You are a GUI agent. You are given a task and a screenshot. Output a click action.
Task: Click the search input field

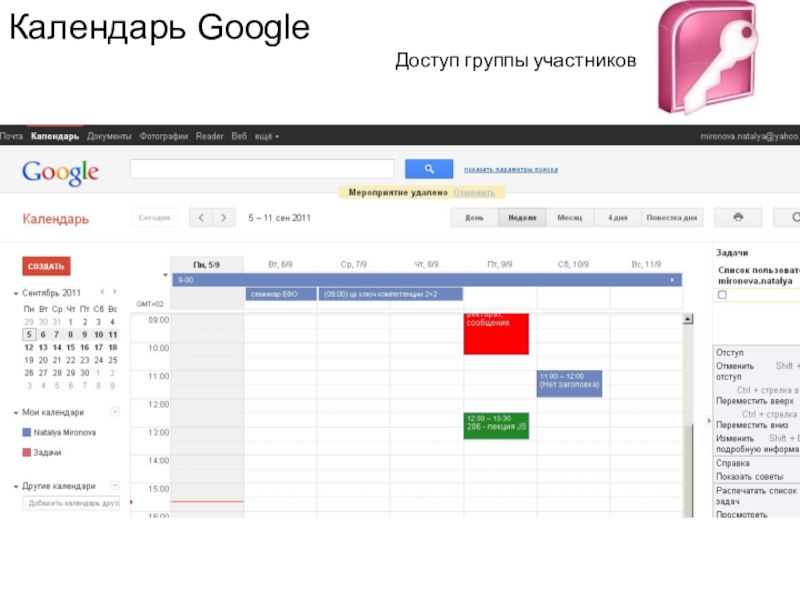click(262, 169)
